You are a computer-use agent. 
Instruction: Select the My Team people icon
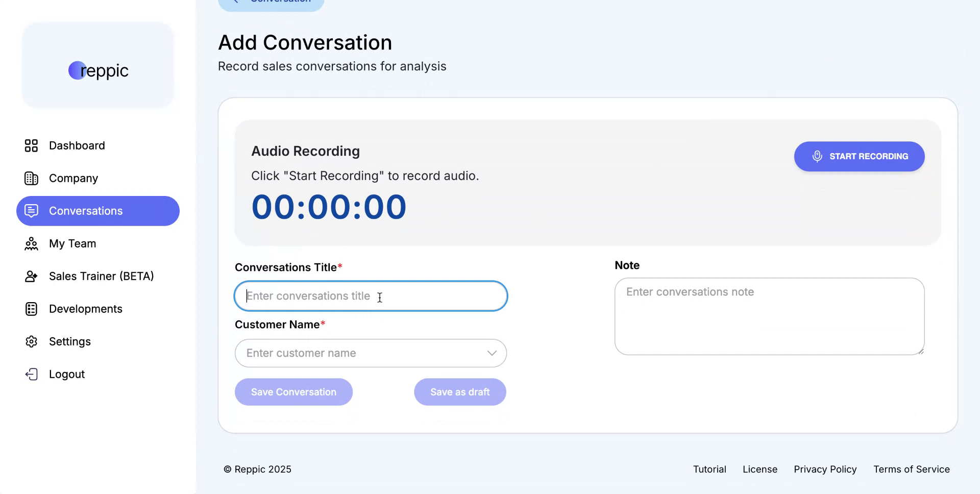(31, 243)
